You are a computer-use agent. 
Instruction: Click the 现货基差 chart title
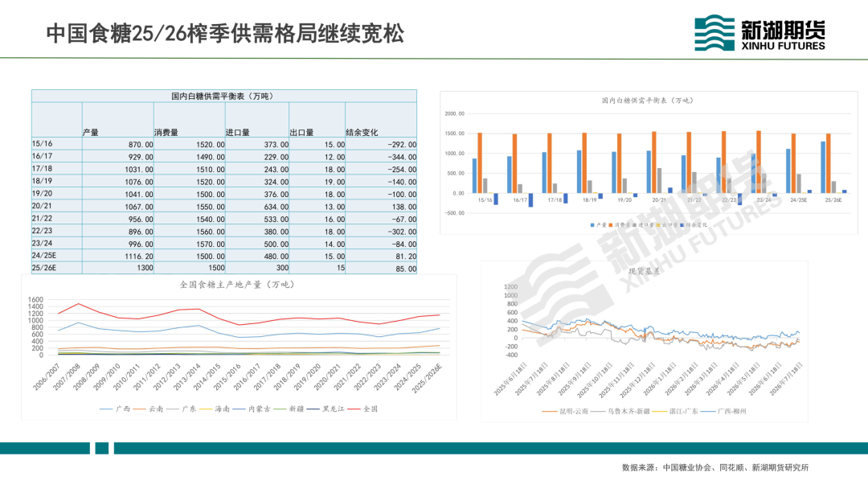tap(645, 271)
